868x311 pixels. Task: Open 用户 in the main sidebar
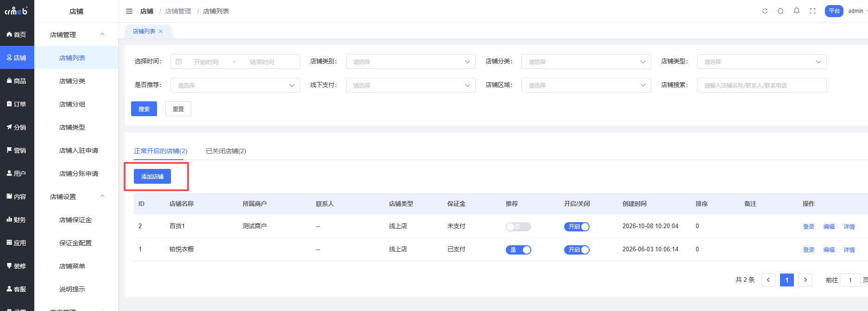point(17,173)
